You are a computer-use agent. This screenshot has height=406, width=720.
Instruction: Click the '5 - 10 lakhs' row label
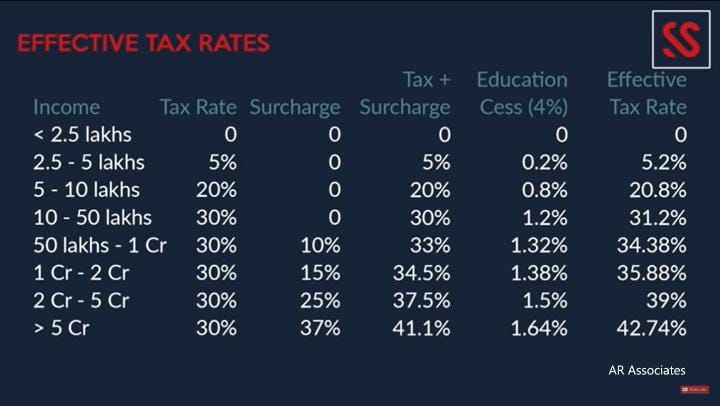[x=86, y=190]
